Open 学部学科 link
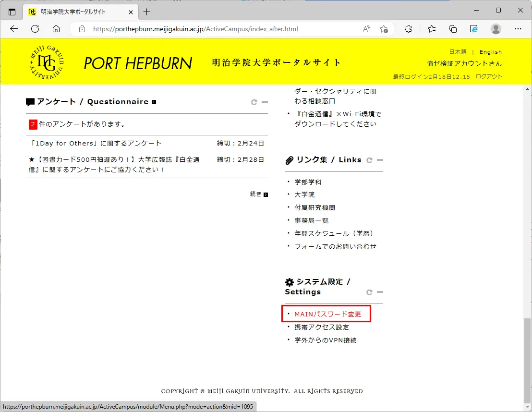532x412 pixels. (308, 182)
